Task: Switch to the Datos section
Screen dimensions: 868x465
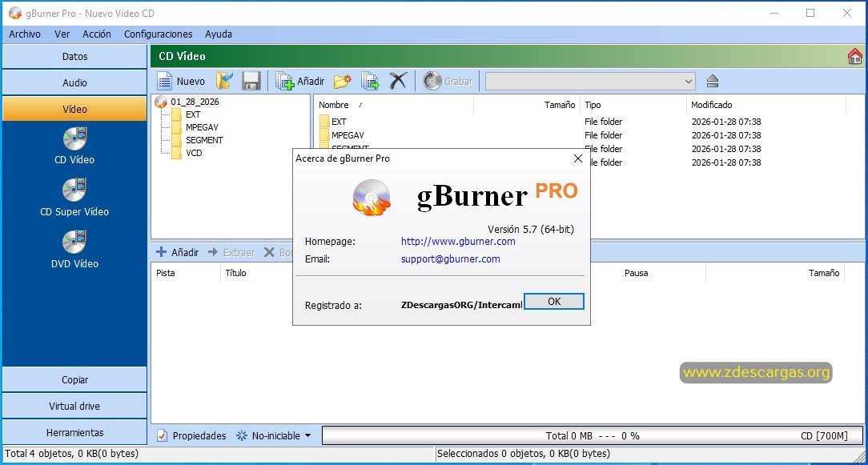Action: (x=74, y=57)
